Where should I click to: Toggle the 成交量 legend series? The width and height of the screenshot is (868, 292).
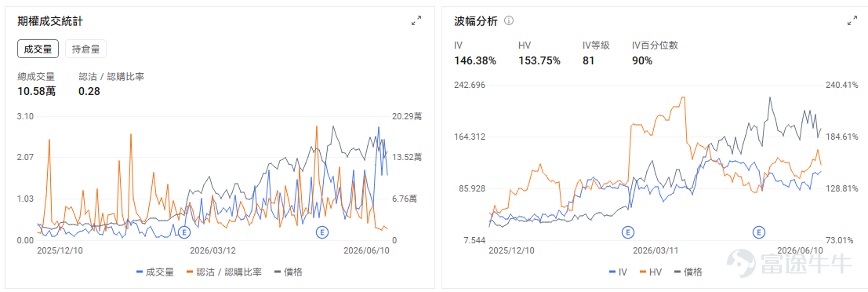(x=155, y=272)
